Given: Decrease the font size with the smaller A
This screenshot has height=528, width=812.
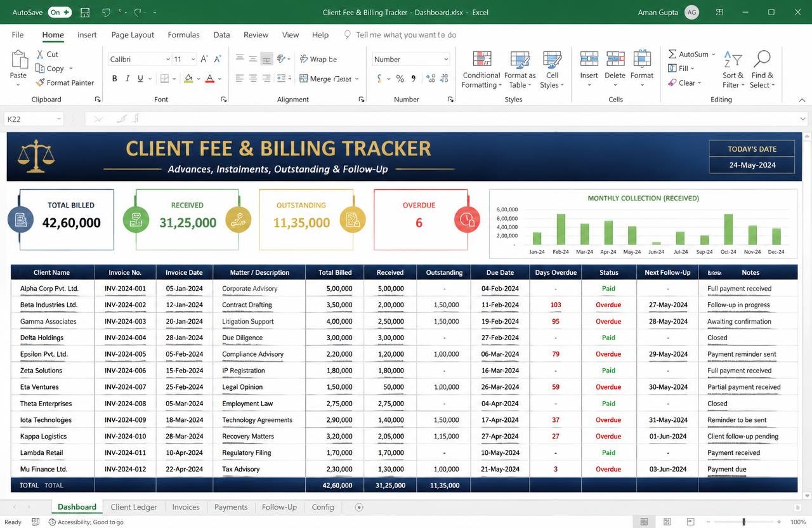Looking at the screenshot, I should (218, 59).
